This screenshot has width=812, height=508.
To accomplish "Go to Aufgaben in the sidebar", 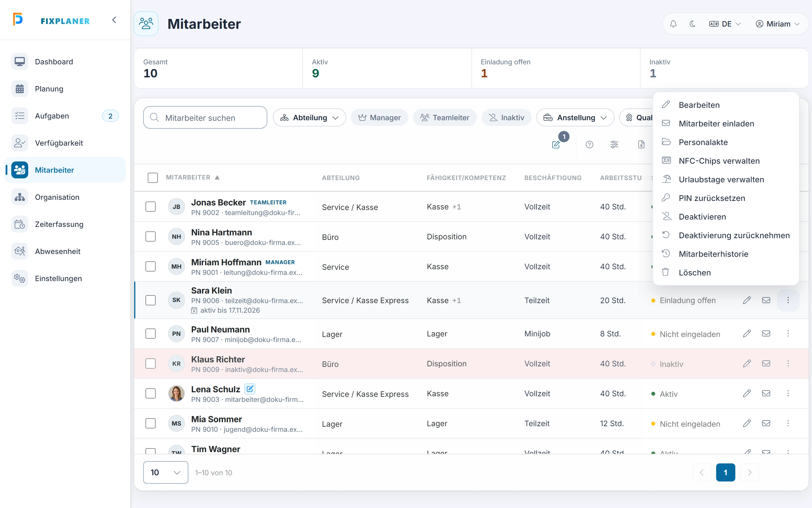I will tap(65, 116).
